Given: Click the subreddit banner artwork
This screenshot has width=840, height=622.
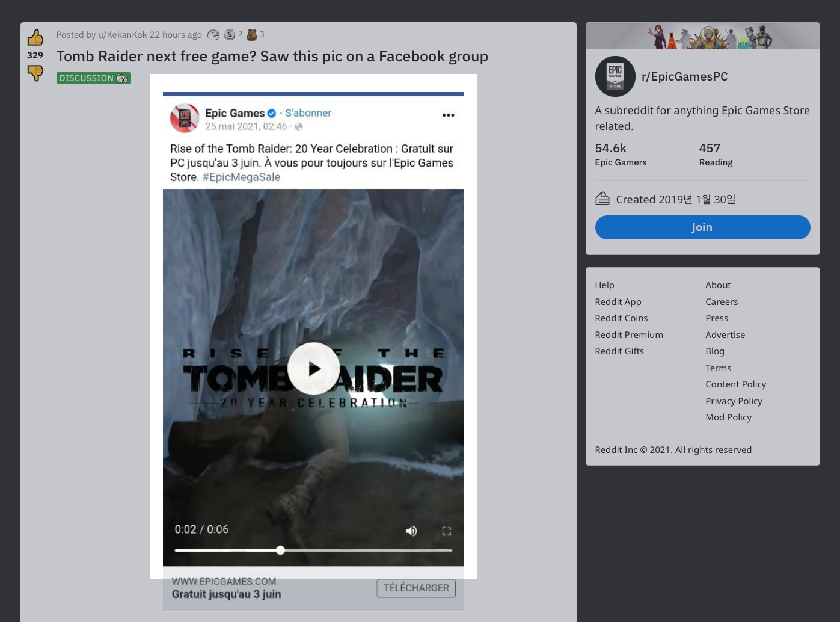Looking at the screenshot, I should pos(703,36).
